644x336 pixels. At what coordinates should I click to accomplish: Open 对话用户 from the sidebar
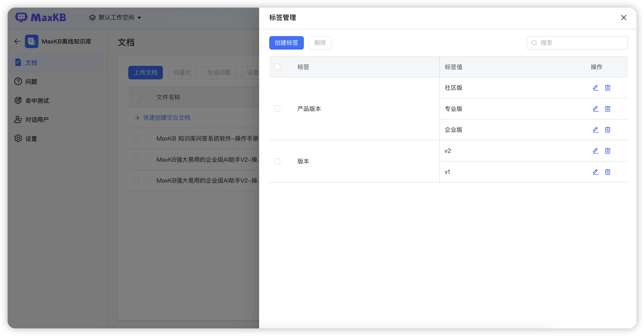[37, 119]
